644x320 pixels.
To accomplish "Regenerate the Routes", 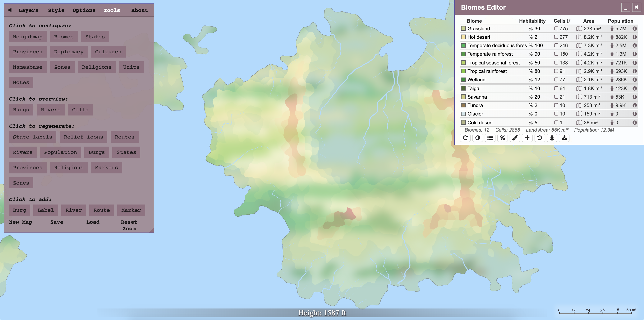I will 125,137.
